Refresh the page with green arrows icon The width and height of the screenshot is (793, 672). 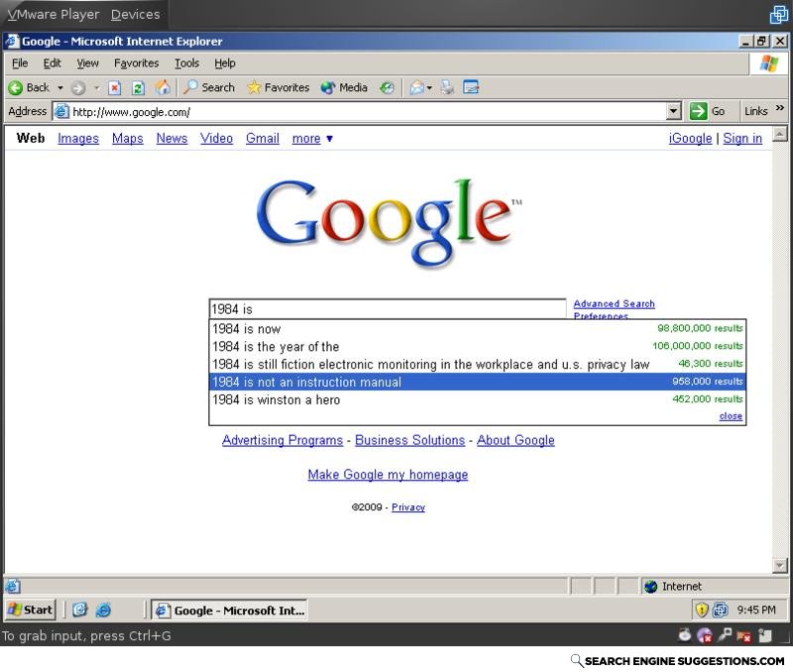pyautogui.click(x=138, y=88)
